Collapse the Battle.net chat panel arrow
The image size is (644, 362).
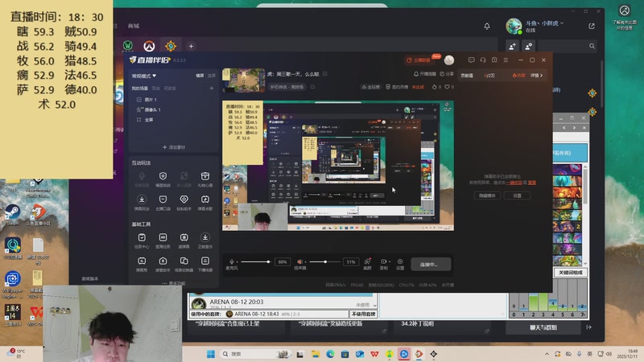(588, 327)
